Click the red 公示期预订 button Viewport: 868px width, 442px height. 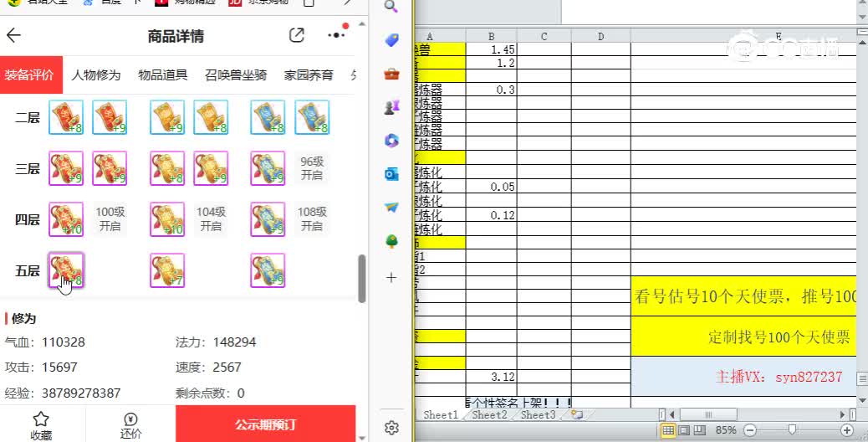pos(265,424)
